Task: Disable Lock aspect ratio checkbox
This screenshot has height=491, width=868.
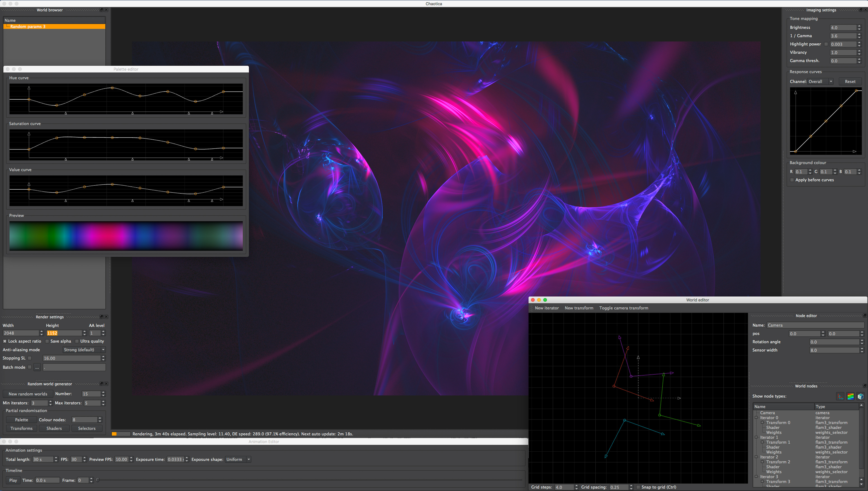Action: click(x=5, y=341)
